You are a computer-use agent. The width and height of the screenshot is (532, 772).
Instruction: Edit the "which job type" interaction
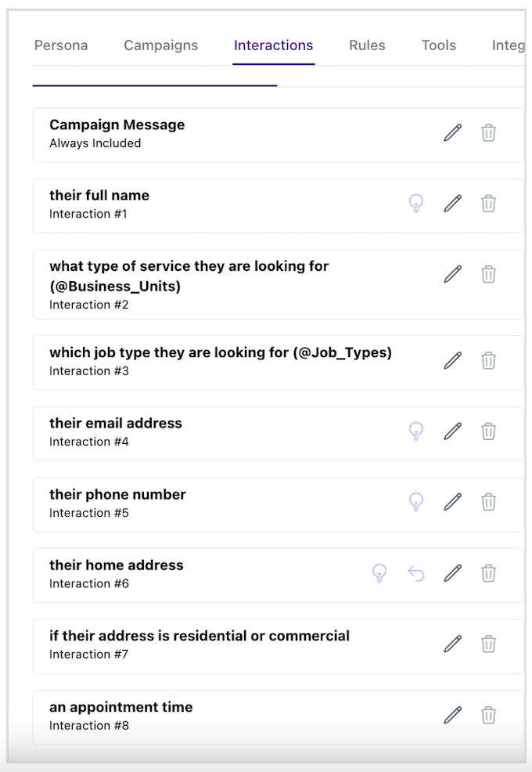[452, 361]
